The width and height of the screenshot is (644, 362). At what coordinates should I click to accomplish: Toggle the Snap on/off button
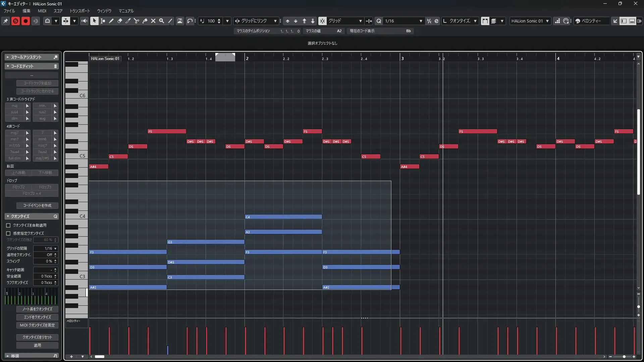click(x=322, y=21)
